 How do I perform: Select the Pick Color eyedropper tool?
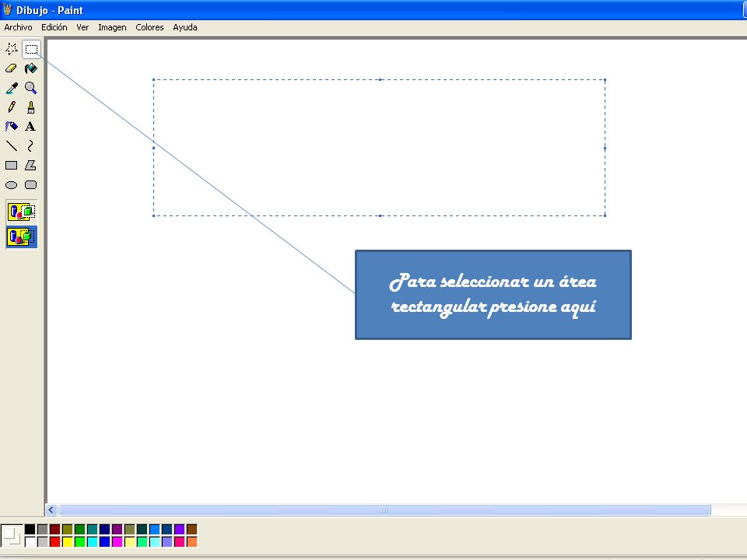pos(12,88)
